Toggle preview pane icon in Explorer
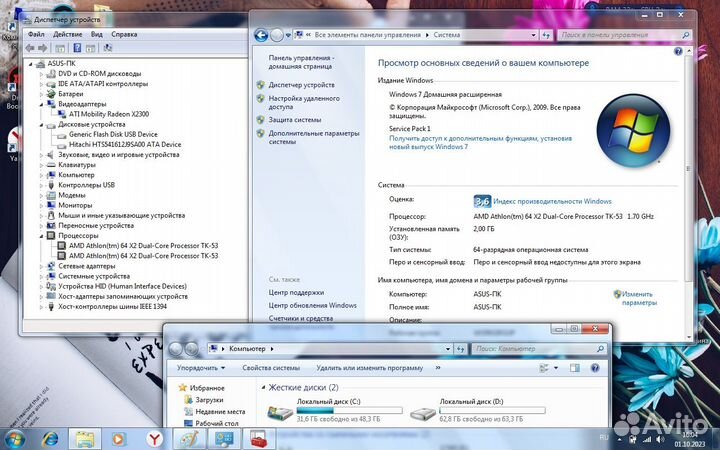Screen dimensions: 720x450 pyautogui.click(x=574, y=368)
